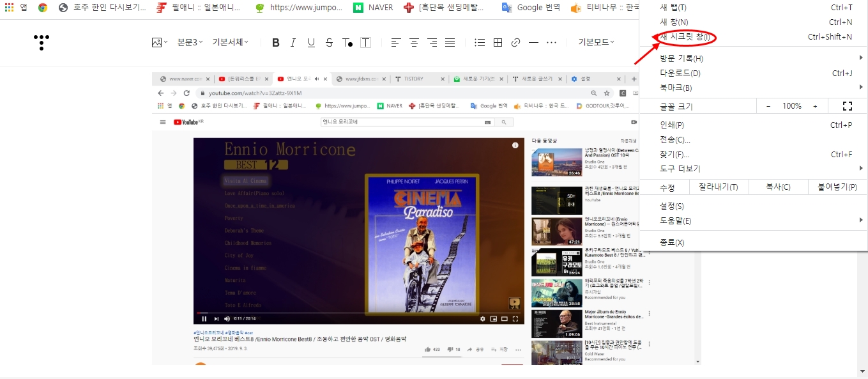This screenshot has height=379, width=868.
Task: Click 붙여넣기 in the edit row
Action: pos(837,187)
